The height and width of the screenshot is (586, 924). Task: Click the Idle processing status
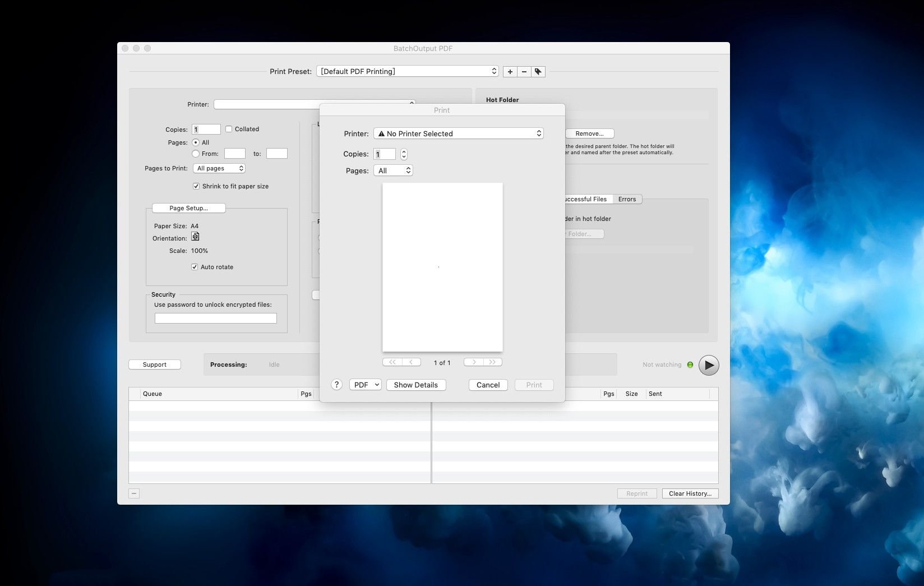(x=274, y=364)
